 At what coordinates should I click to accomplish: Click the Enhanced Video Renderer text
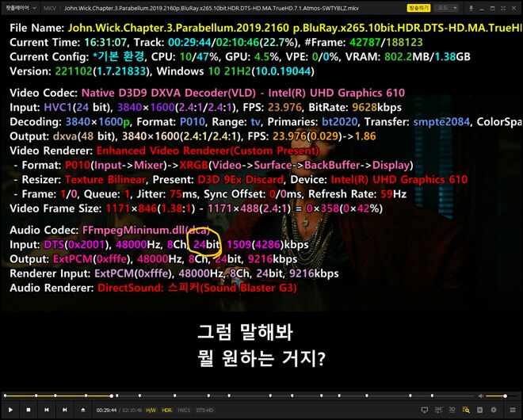coord(208,151)
